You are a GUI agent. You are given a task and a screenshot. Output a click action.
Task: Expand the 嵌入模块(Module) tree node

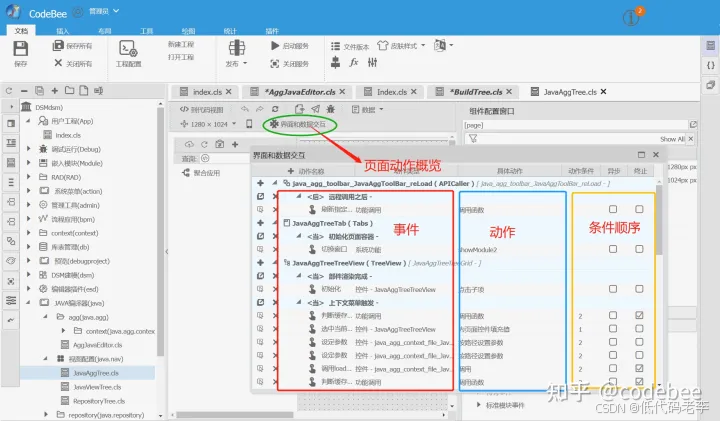pos(28,163)
